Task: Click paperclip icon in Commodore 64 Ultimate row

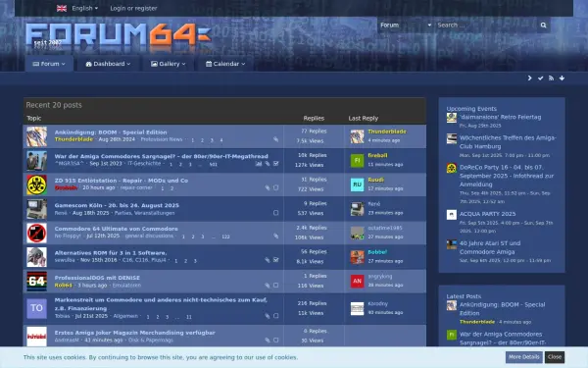Action: tap(276, 236)
